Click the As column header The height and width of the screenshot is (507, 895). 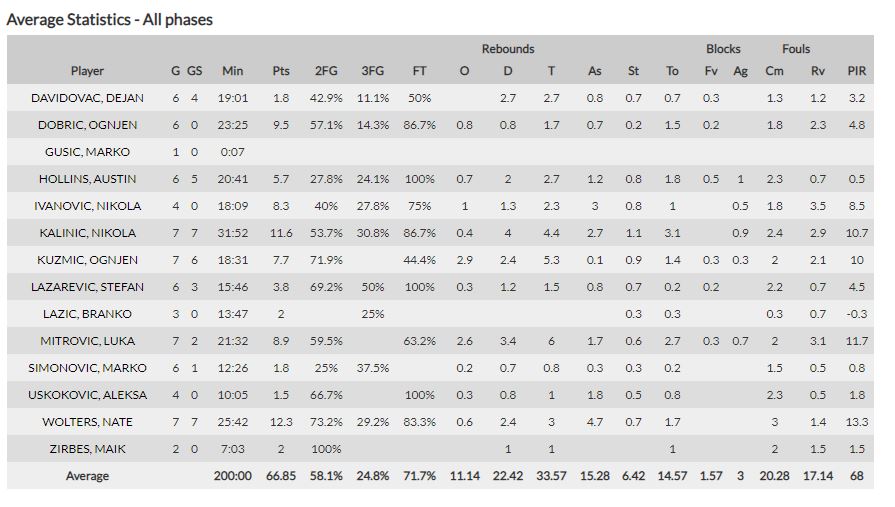tap(595, 71)
